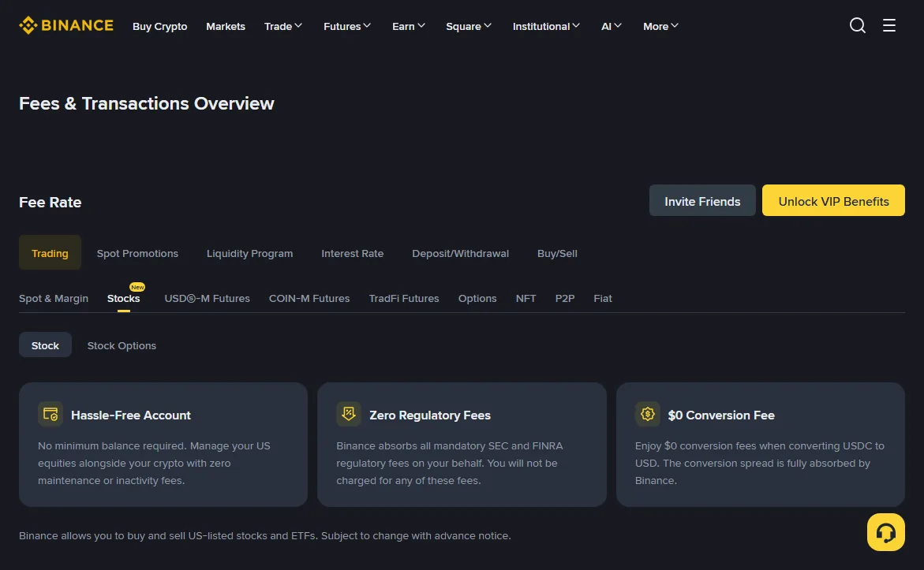Click the Invite Friends button
Image resolution: width=924 pixels, height=570 pixels.
[x=702, y=201]
